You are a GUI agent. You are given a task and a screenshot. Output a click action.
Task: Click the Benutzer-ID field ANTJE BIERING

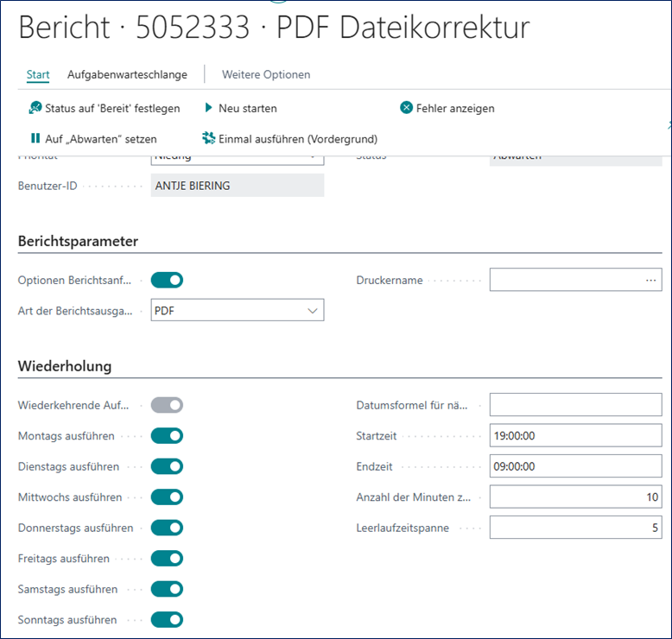[238, 185]
